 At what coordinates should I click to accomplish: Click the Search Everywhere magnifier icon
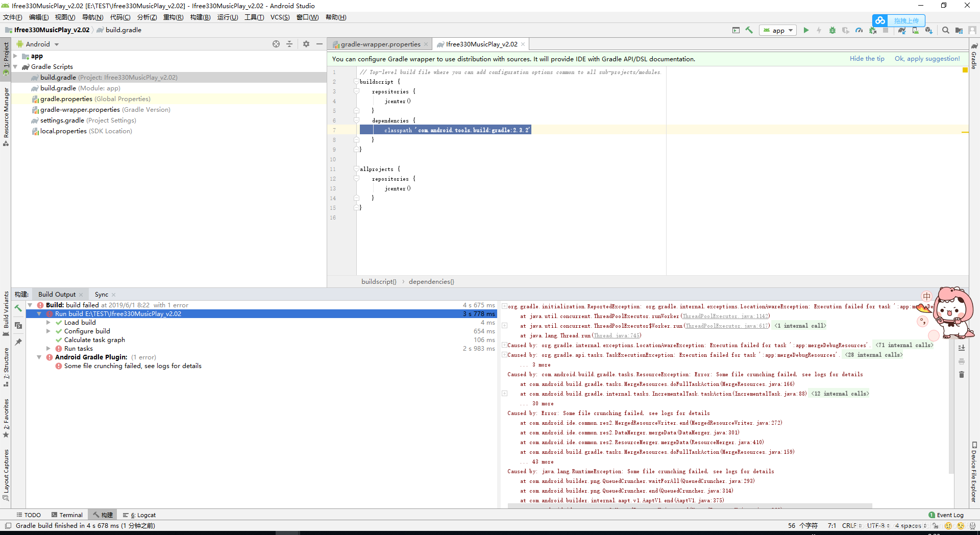point(946,30)
